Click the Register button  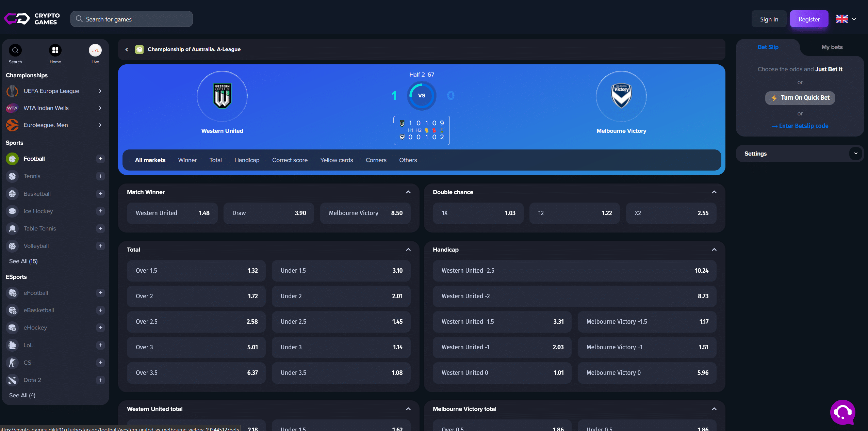coord(809,19)
